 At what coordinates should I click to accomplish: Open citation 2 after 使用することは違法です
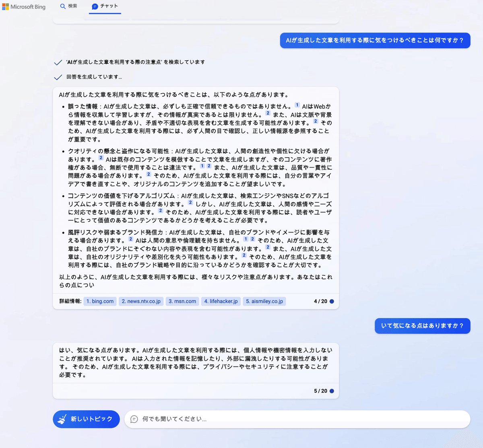[209, 166]
